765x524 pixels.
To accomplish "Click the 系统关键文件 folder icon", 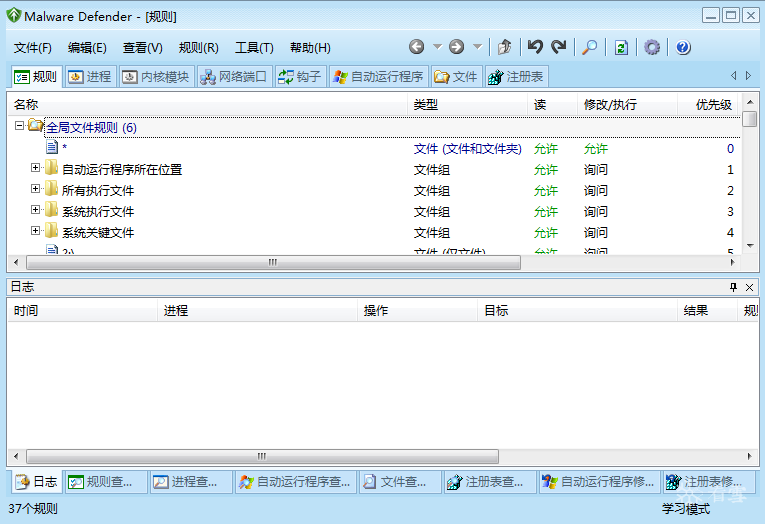I will [51, 231].
